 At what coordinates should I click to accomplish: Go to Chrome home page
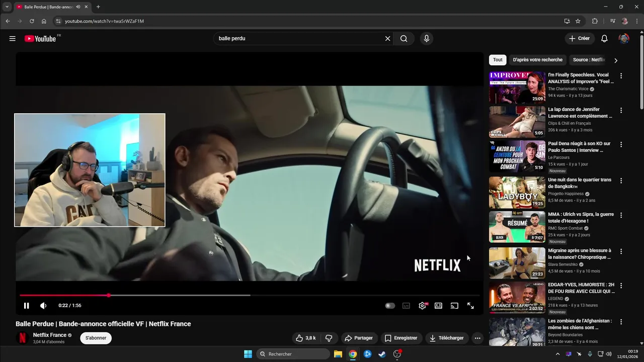pyautogui.click(x=44, y=21)
